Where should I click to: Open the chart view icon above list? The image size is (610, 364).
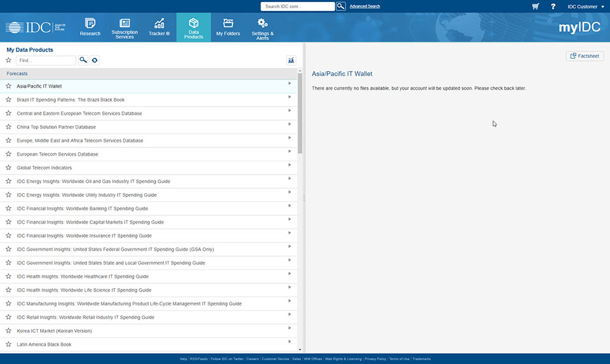290,60
